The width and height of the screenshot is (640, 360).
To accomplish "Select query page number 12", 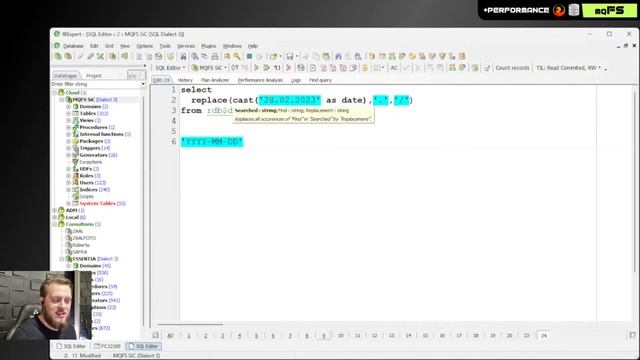I will [x=374, y=336].
